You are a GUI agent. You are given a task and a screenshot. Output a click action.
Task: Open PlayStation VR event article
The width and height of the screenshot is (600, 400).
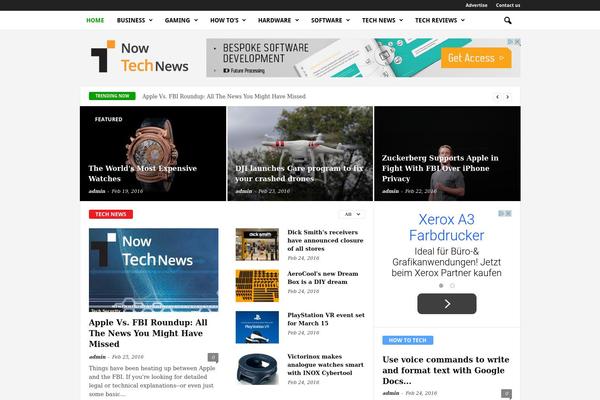click(x=326, y=319)
